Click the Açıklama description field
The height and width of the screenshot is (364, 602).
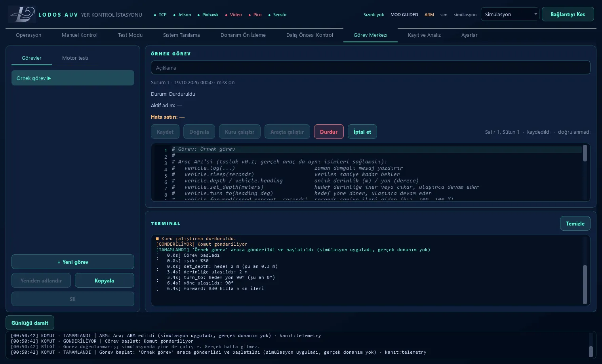click(370, 68)
